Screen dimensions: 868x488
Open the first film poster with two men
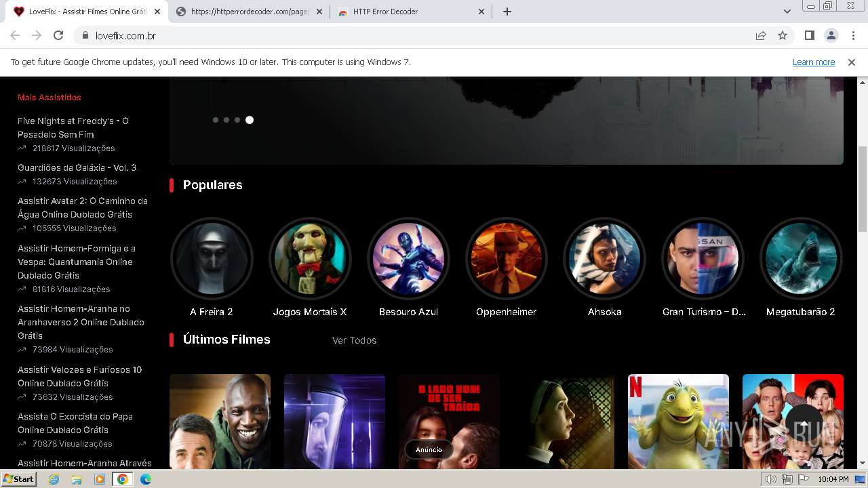220,422
